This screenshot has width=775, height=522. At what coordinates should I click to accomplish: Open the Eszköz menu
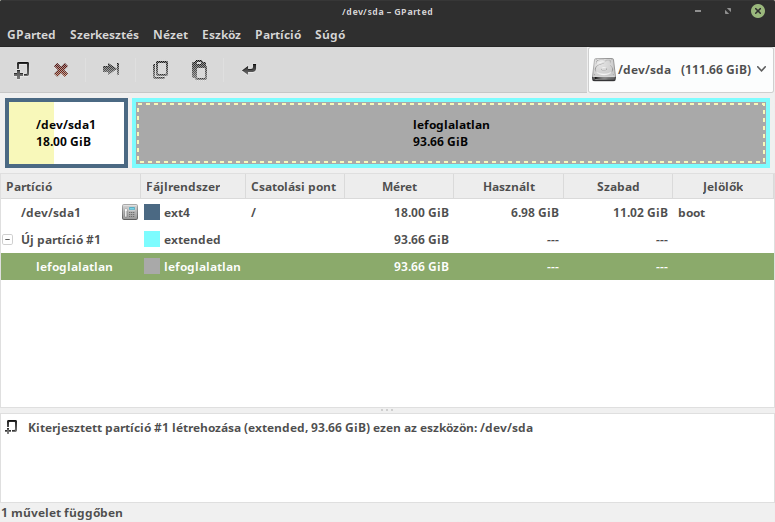[221, 35]
